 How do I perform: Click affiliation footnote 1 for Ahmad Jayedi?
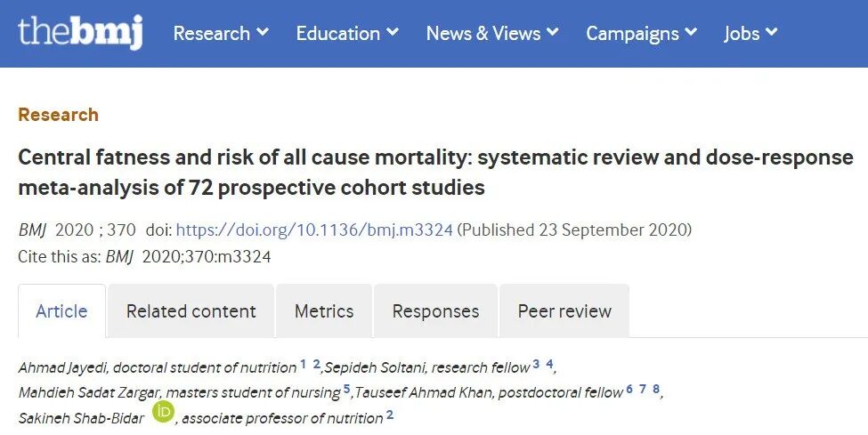pos(303,364)
